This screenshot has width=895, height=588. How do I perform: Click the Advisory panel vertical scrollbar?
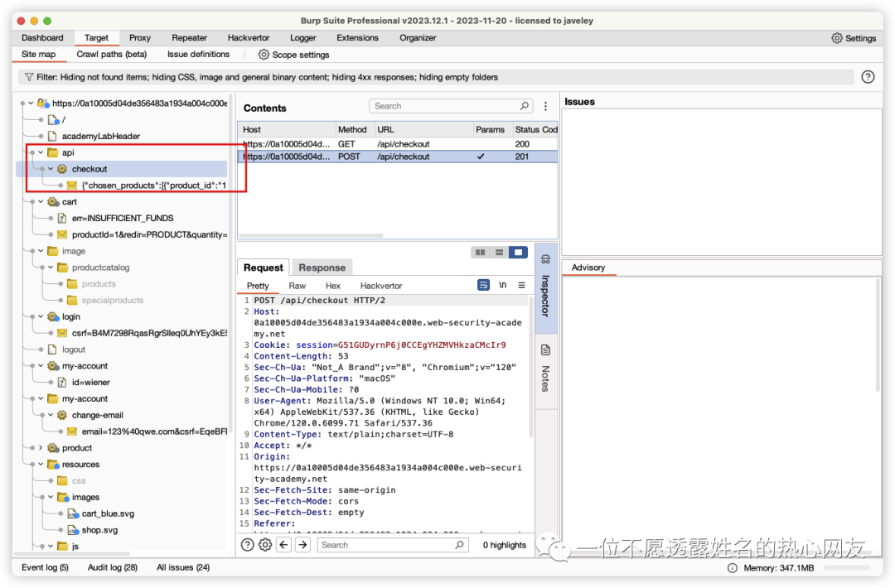point(878,335)
